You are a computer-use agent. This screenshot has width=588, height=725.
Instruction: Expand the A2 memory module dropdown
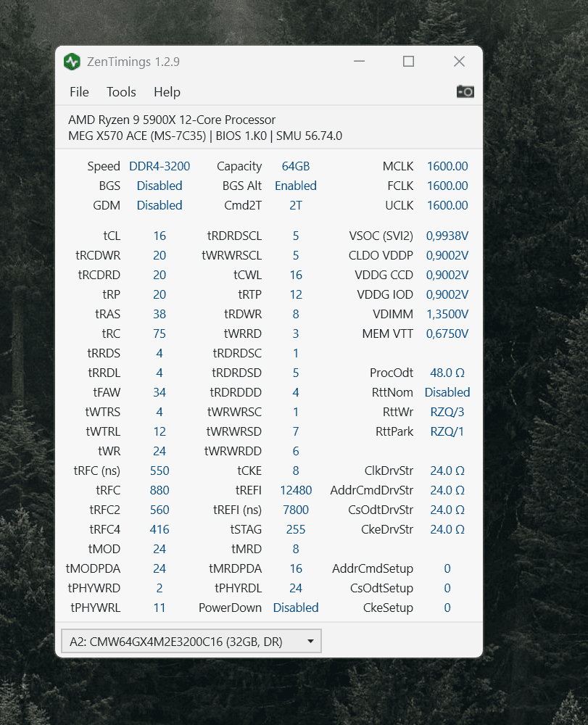point(191,642)
